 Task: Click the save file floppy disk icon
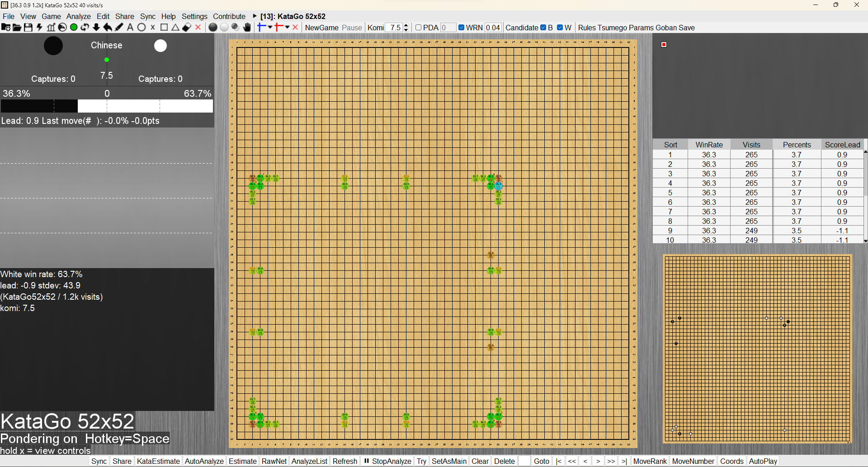click(28, 28)
